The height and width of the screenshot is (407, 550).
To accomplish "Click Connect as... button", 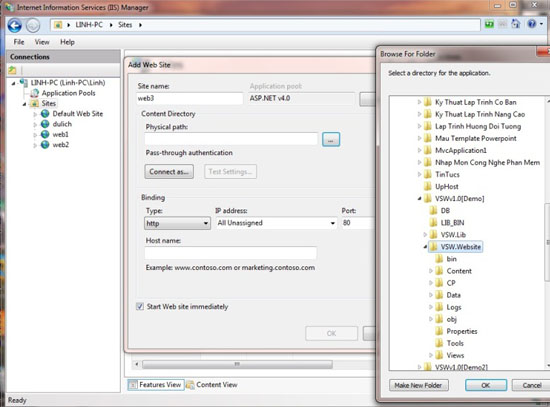I will (x=169, y=172).
